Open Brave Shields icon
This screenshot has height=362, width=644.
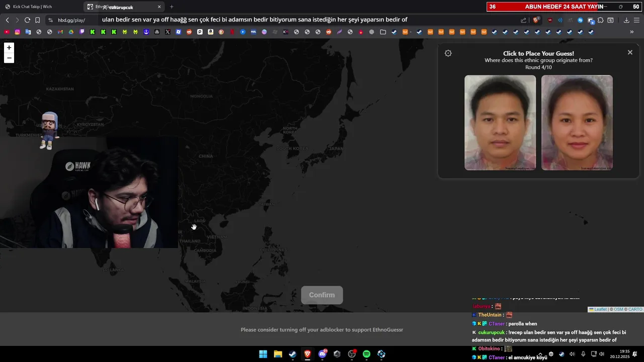coord(536,20)
